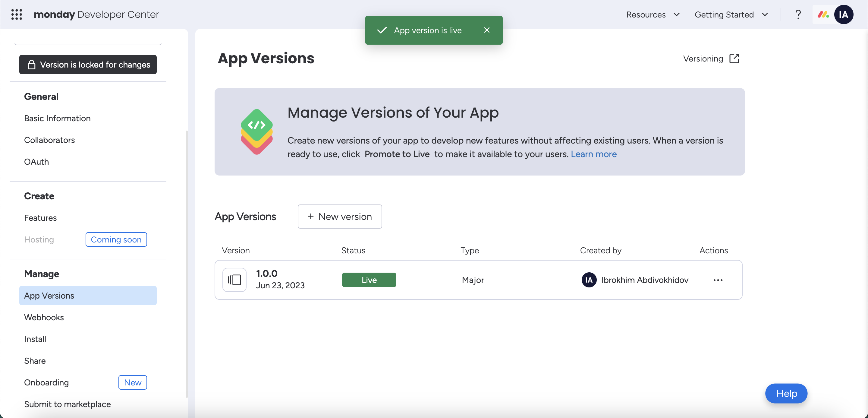The width and height of the screenshot is (868, 418).
Task: Open the Onboarding sidebar item
Action: click(x=46, y=382)
